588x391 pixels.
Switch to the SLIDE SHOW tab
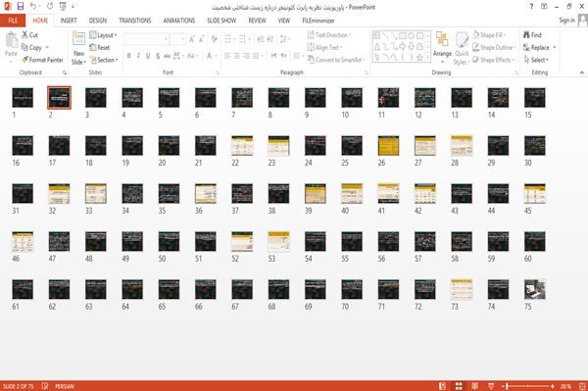pos(221,21)
